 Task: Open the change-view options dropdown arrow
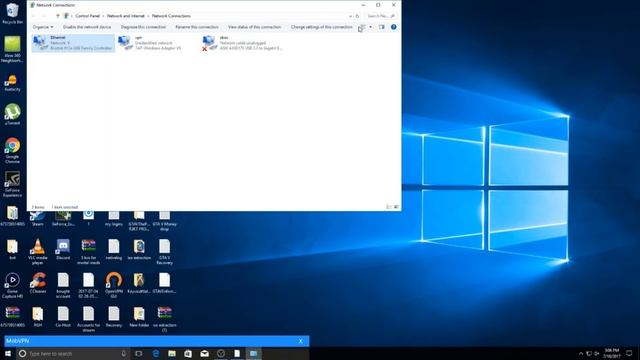(x=370, y=27)
